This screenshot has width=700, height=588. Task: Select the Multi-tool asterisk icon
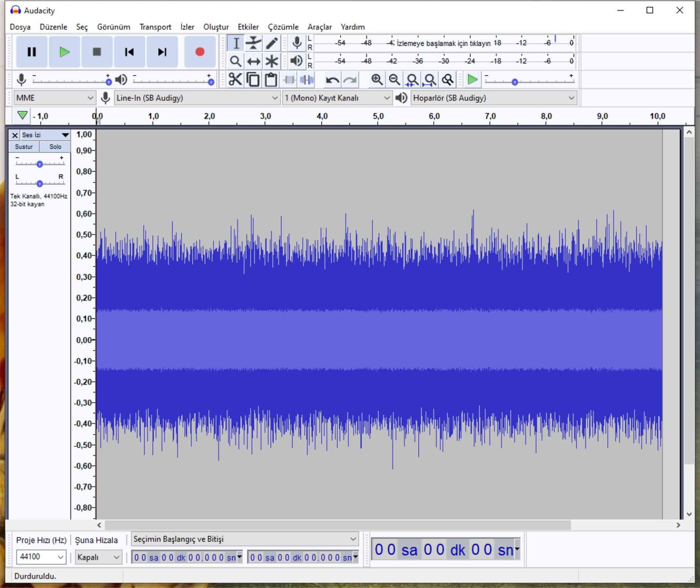pos(271,61)
